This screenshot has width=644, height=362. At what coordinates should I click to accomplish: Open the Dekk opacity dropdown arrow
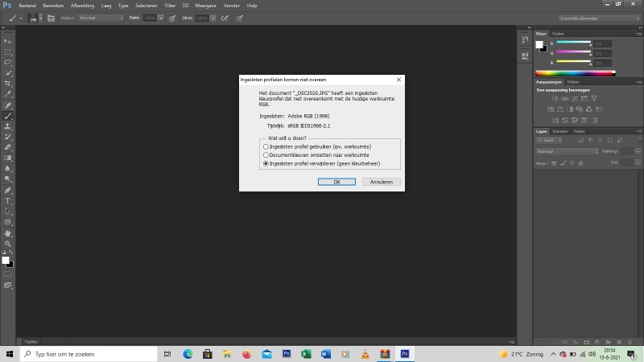click(160, 18)
